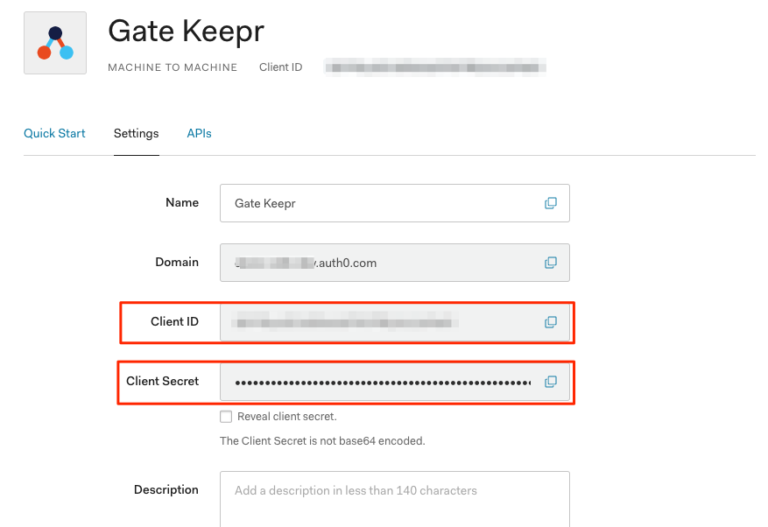Screen dimensions: 768x527
Task: Click the blurred Client ID in header
Action: (x=435, y=68)
